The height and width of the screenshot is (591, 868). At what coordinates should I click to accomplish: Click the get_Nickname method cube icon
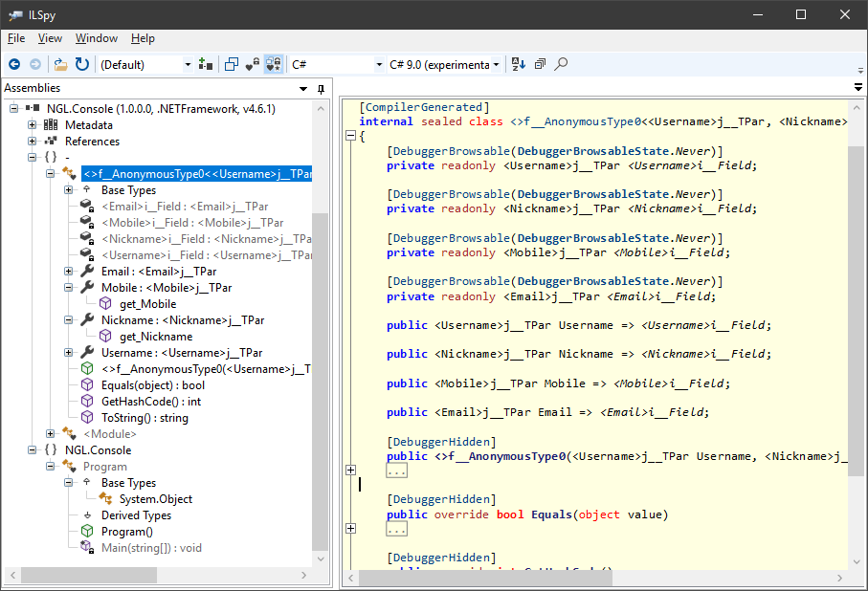[105, 337]
